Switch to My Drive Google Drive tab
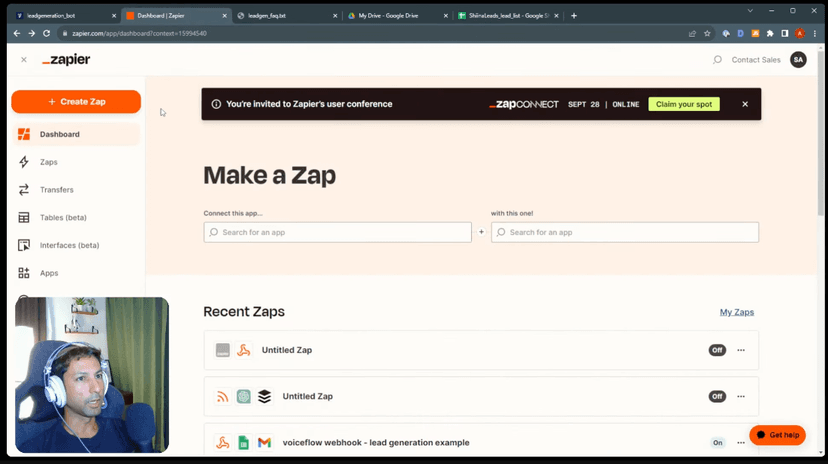 397,16
